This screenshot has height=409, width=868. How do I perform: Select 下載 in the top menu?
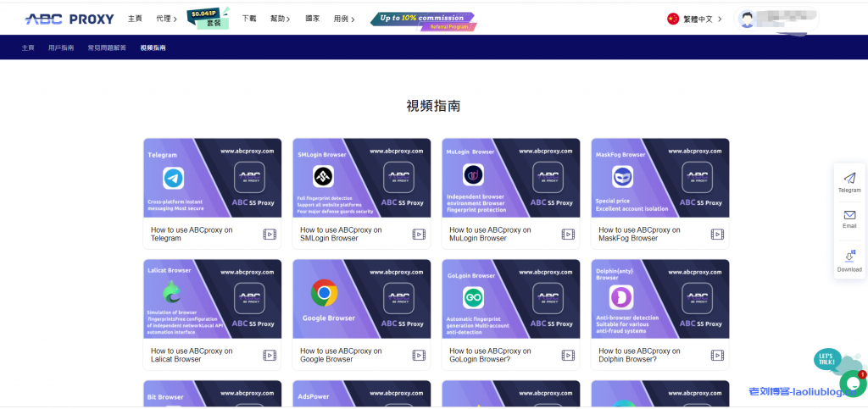coord(249,19)
